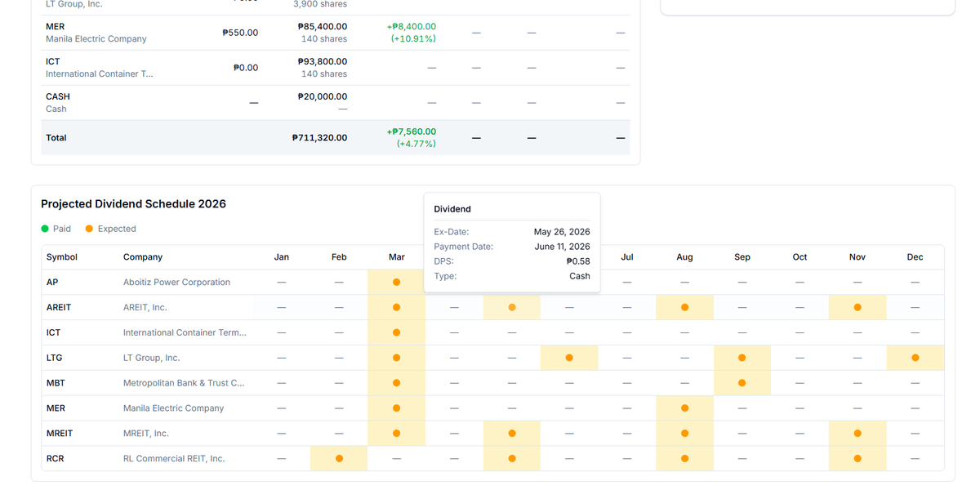Click ICT market value ₱93,800.00
This screenshot has height=499, width=980.
(323, 61)
